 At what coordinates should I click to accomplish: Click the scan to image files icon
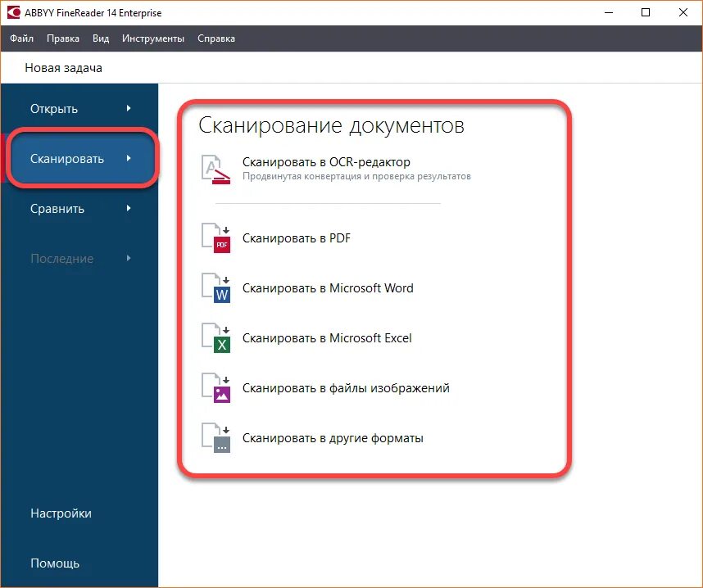point(215,387)
